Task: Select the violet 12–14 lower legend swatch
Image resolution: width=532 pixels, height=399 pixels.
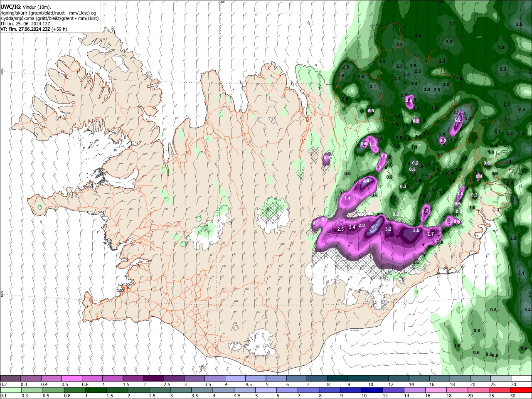Action: click(394, 390)
